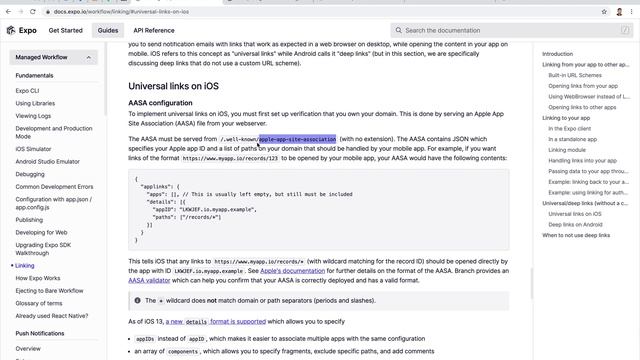This screenshot has height=360, width=640.
Task: Open Android Studio Emulator page
Action: point(47,162)
